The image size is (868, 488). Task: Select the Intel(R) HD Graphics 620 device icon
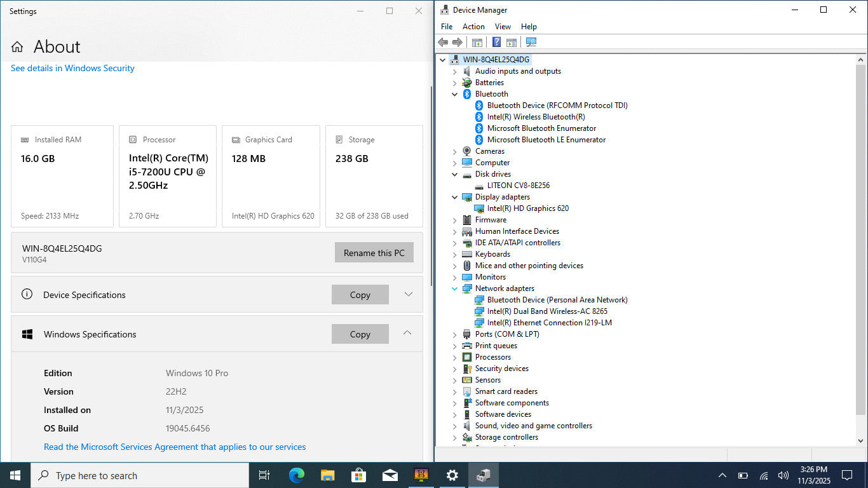click(480, 208)
